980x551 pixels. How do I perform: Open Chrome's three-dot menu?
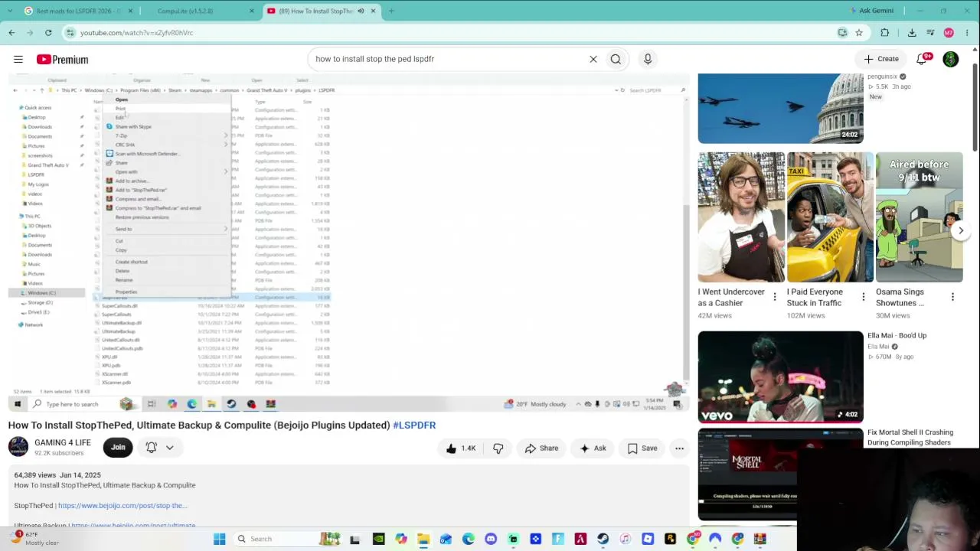click(x=968, y=33)
